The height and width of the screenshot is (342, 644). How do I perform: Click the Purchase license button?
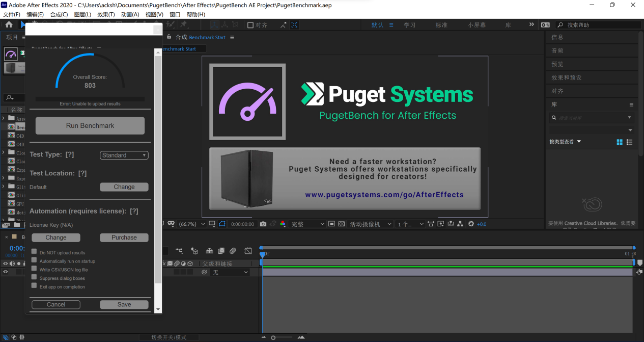pyautogui.click(x=124, y=238)
